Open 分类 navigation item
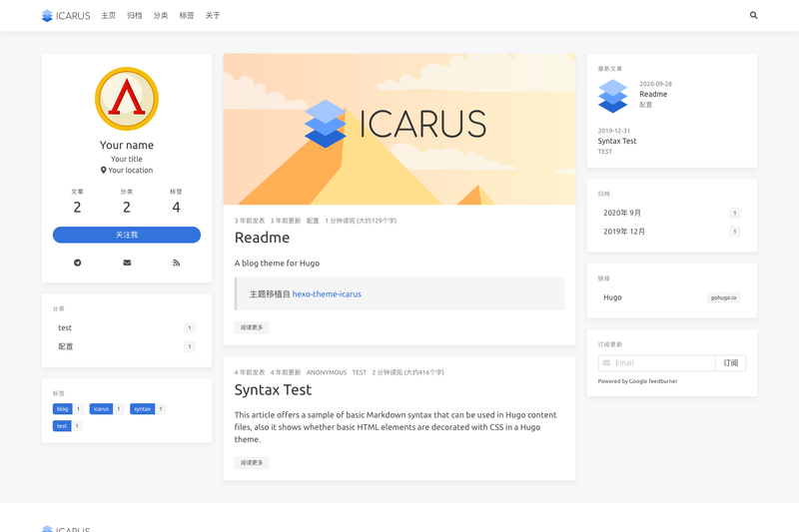This screenshot has width=799, height=532. pos(161,16)
